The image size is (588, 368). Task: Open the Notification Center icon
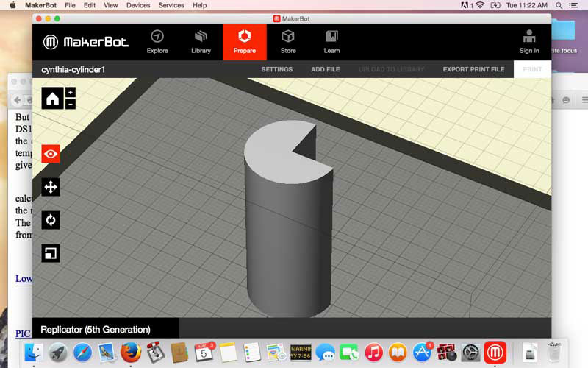[x=573, y=5]
